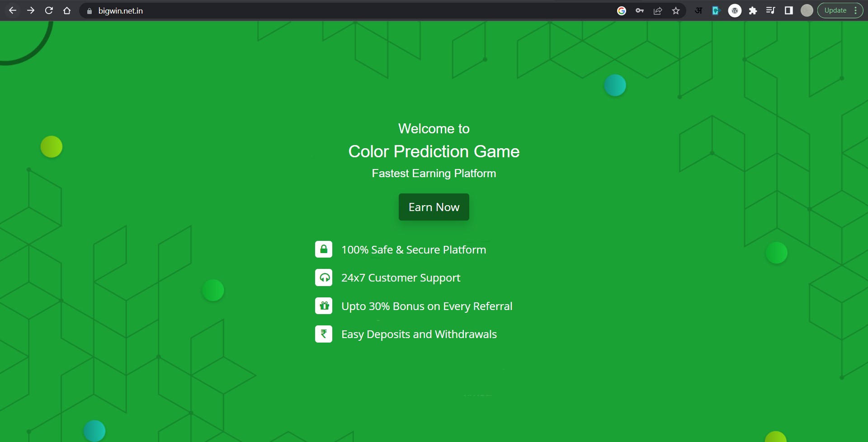Bookmark this page with the star

(x=676, y=11)
